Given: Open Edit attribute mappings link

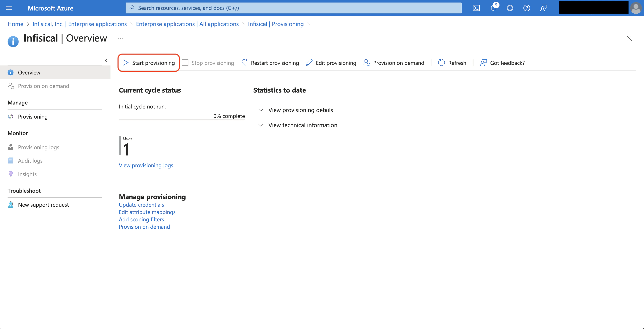Looking at the screenshot, I should pyautogui.click(x=147, y=212).
